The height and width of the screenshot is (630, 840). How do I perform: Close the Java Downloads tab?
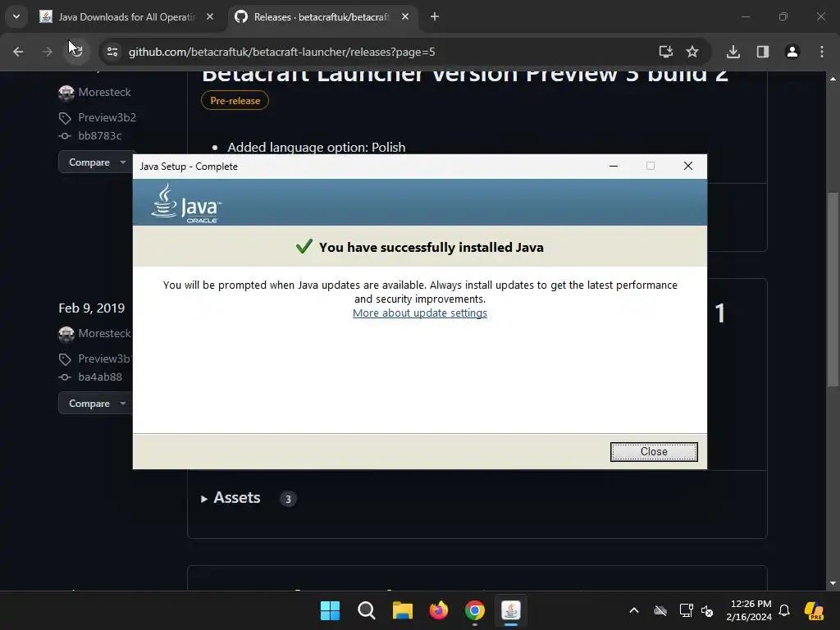pyautogui.click(x=210, y=17)
